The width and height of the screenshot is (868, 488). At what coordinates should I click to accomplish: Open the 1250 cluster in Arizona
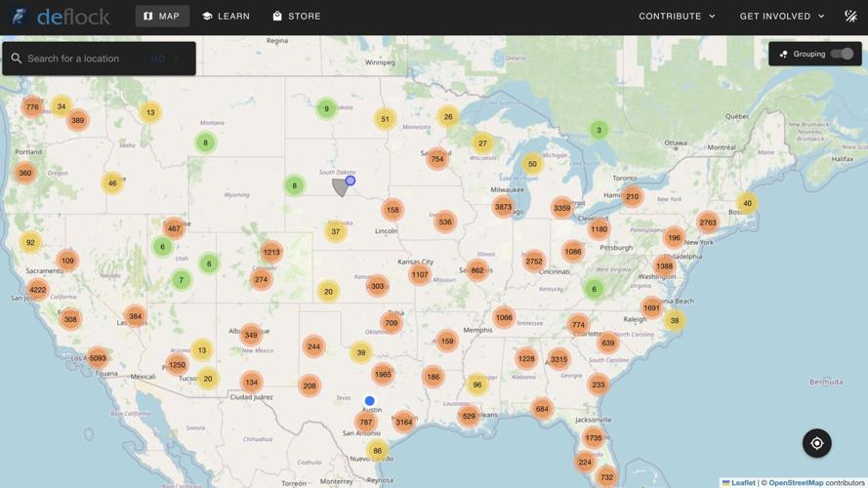pos(177,365)
